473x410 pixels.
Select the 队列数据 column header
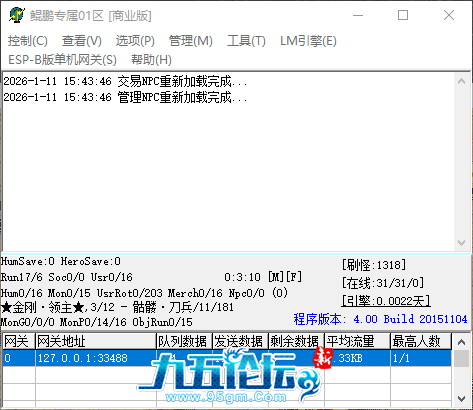184,341
